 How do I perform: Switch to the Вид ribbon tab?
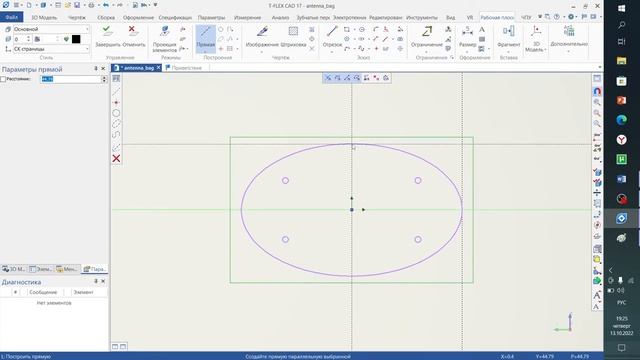click(451, 18)
